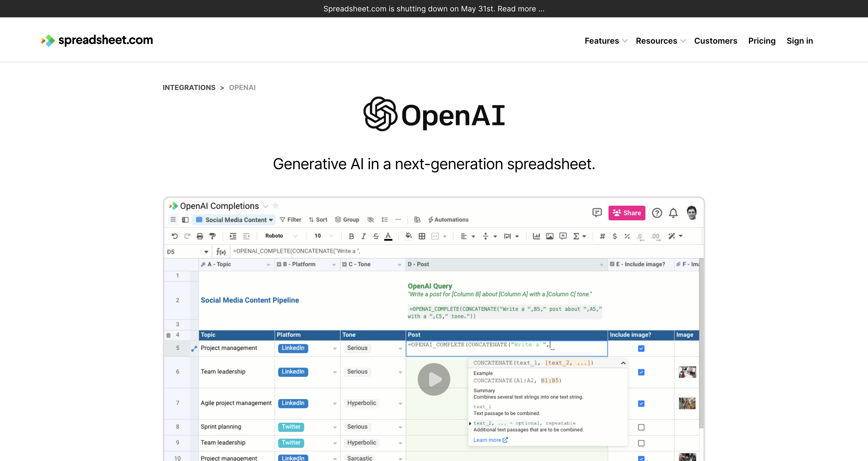The width and height of the screenshot is (868, 461).
Task: Click the hamburger menu icon beside view name
Action: click(173, 220)
